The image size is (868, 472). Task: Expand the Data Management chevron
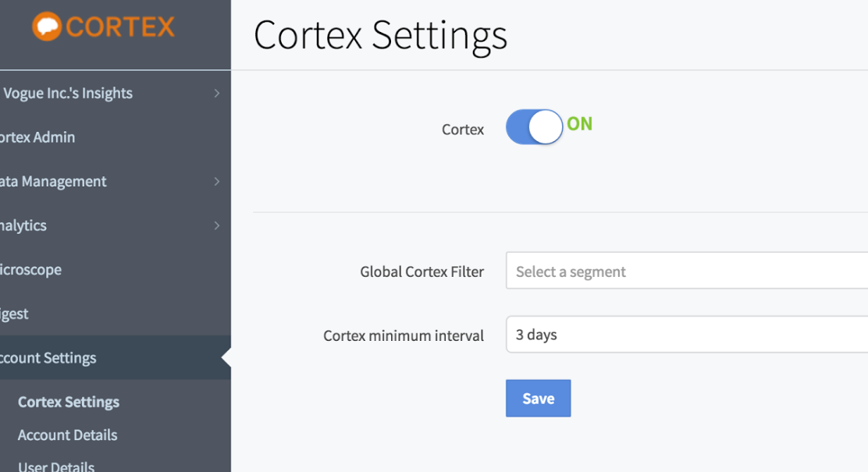[x=217, y=182]
